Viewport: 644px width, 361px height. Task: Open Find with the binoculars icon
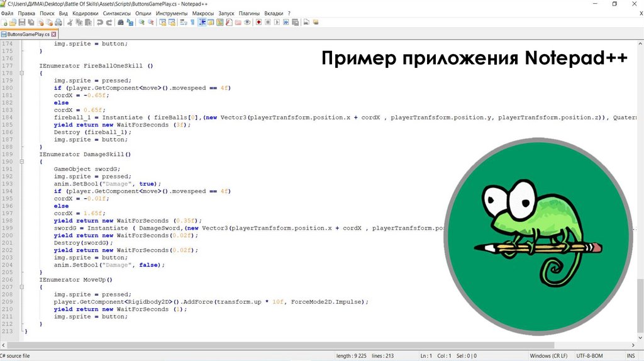[120, 22]
